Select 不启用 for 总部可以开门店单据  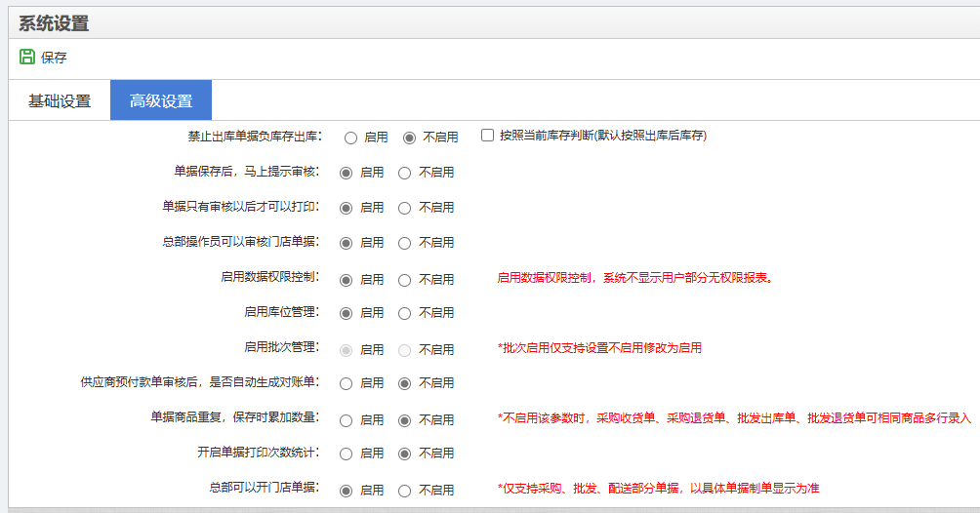tap(405, 491)
